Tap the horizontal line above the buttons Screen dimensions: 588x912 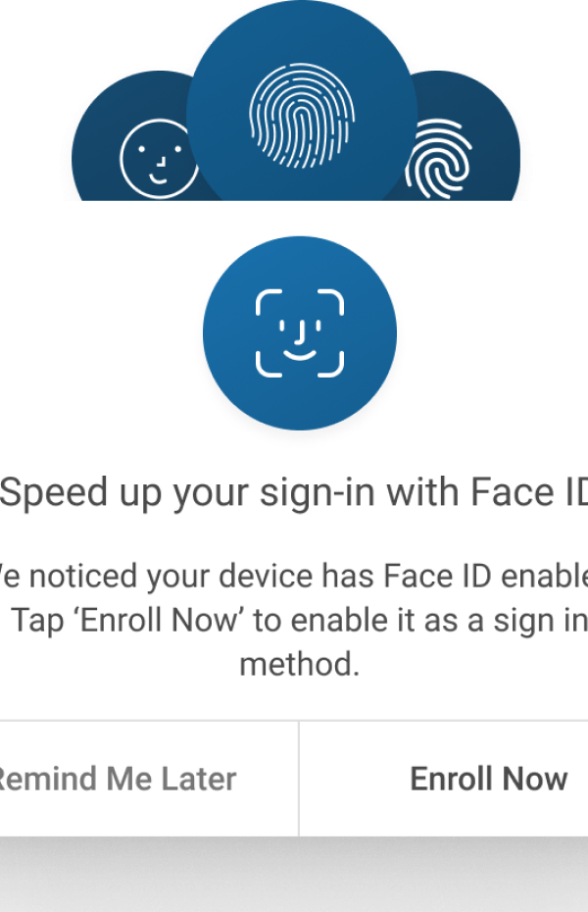tap(294, 721)
